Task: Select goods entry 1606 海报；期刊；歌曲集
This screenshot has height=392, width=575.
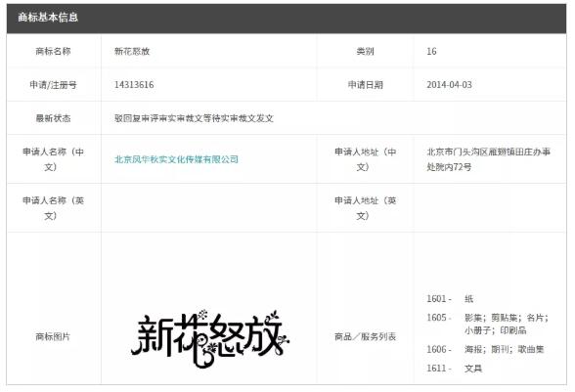Action: pyautogui.click(x=485, y=349)
